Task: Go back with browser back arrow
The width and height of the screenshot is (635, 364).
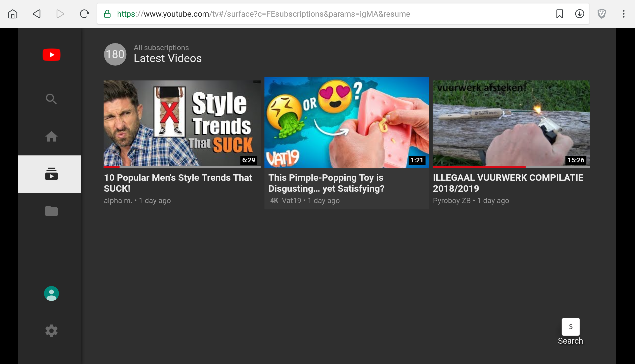Action: point(37,14)
